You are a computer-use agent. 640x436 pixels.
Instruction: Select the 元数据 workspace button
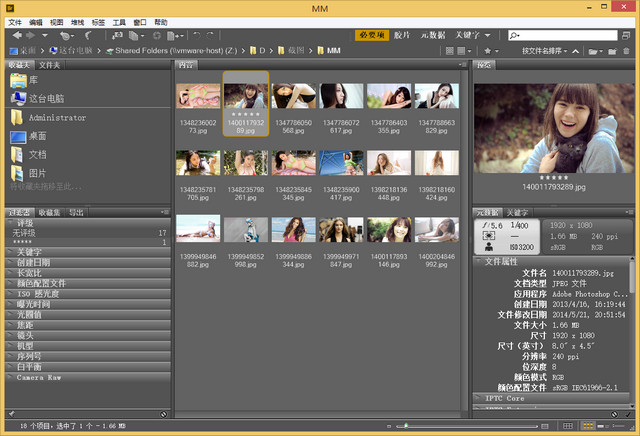(x=433, y=35)
